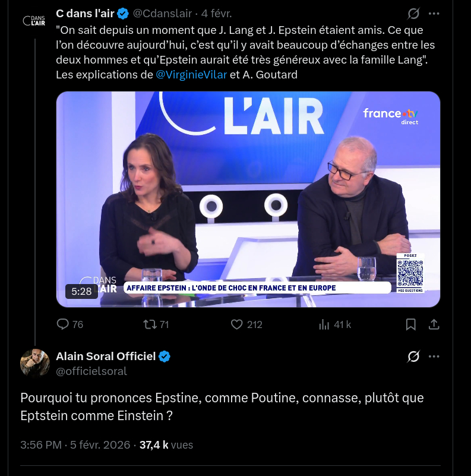471x476 pixels.
Task: Open more options menu on Alain Soral's tweet
Action: (x=434, y=357)
